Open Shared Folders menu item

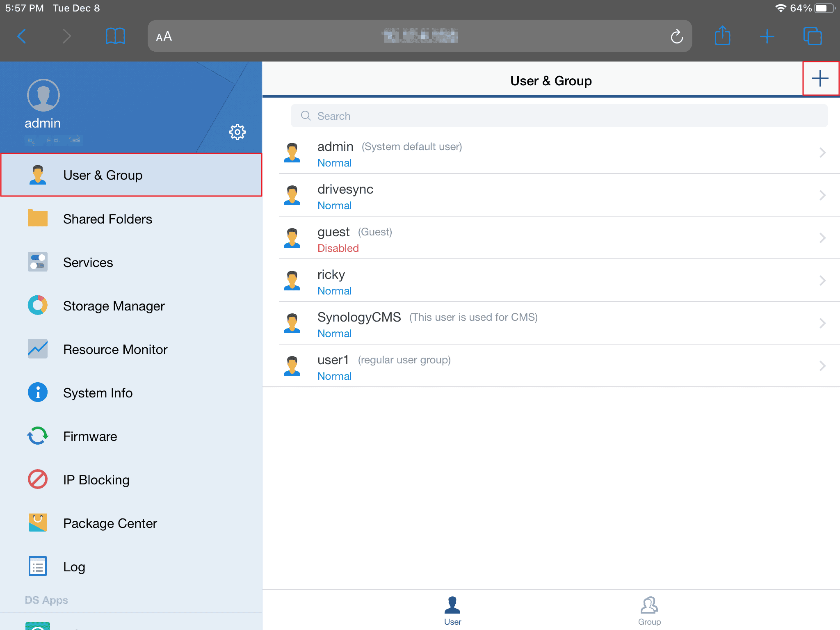click(107, 219)
